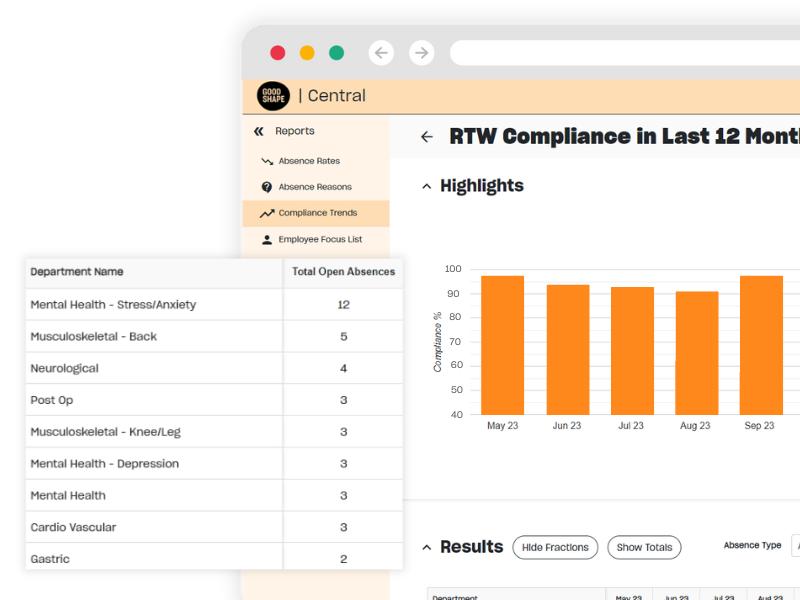Click the Absence Reasons question mark icon
The image size is (800, 600).
(265, 186)
